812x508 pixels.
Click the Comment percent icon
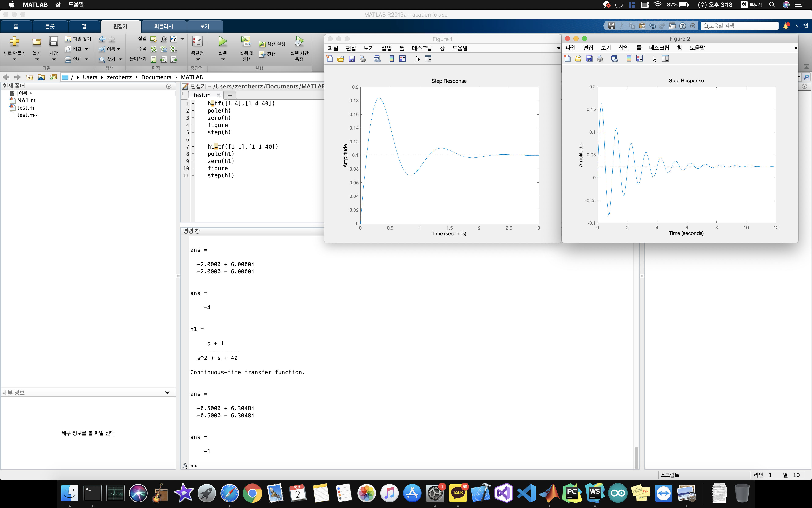[153, 49]
